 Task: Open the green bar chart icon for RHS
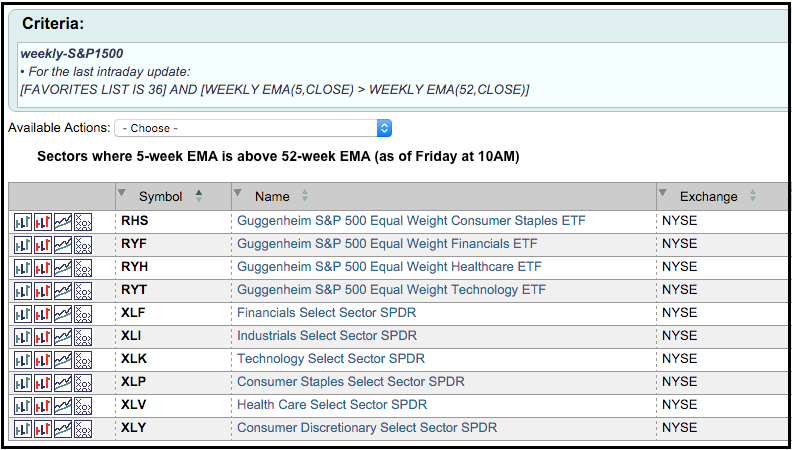click(x=23, y=221)
